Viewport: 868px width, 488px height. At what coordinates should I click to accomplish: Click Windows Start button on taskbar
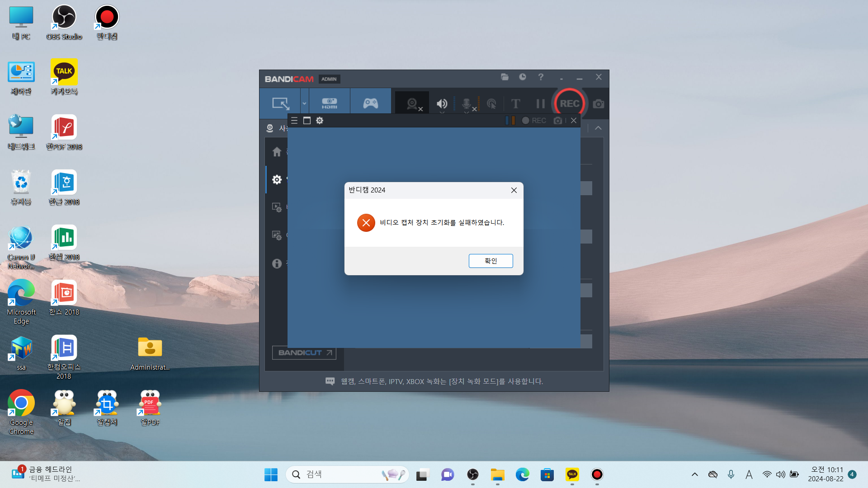271,474
